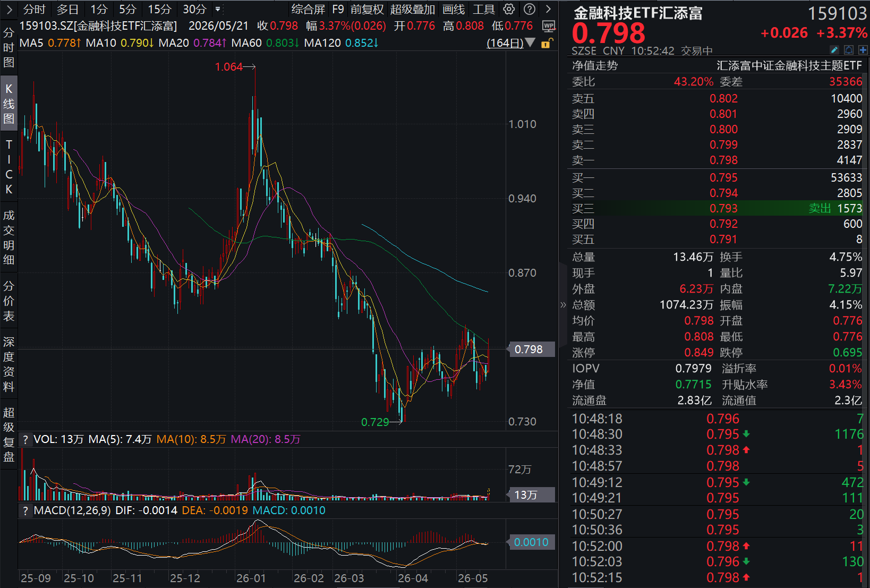Viewport: 870px width, 588px height.
Task: Select the 5分 period tab
Action: (127, 9)
